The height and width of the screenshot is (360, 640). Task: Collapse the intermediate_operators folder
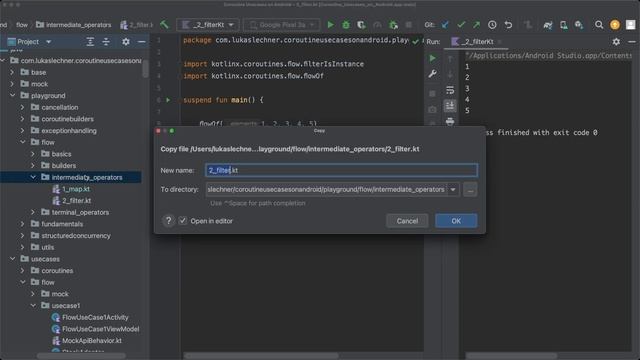[x=33, y=177]
